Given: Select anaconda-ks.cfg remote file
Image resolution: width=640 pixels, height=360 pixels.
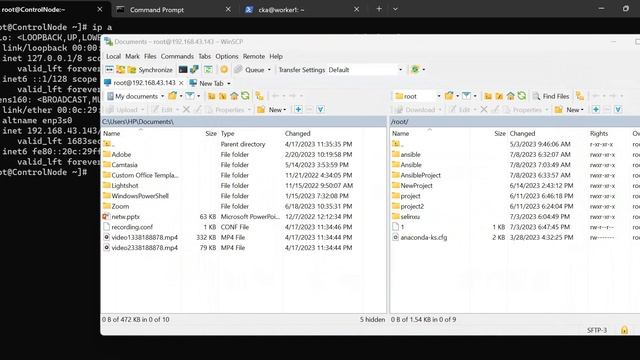Looking at the screenshot, I should tap(423, 237).
